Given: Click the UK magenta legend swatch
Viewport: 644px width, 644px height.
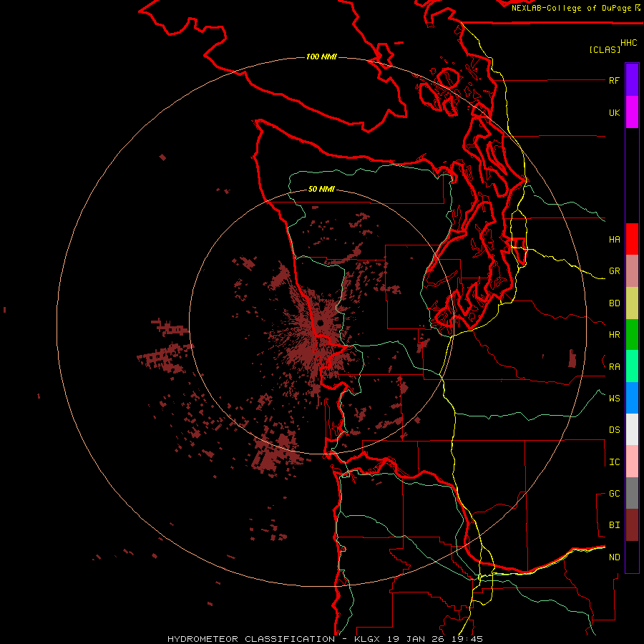Looking at the screenshot, I should pos(632,112).
